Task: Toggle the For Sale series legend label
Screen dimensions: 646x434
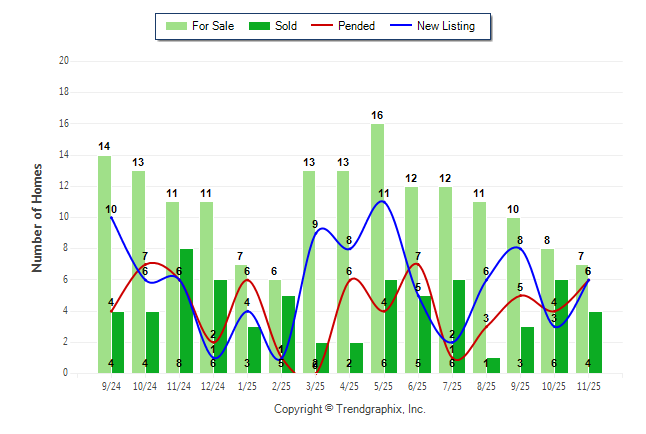Action: click(213, 26)
